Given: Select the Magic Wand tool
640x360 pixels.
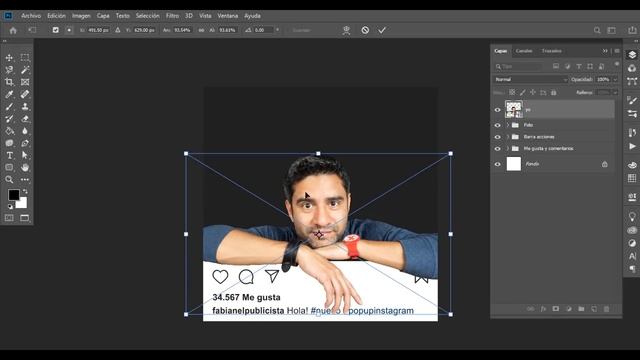Looking at the screenshot, I should [25, 70].
